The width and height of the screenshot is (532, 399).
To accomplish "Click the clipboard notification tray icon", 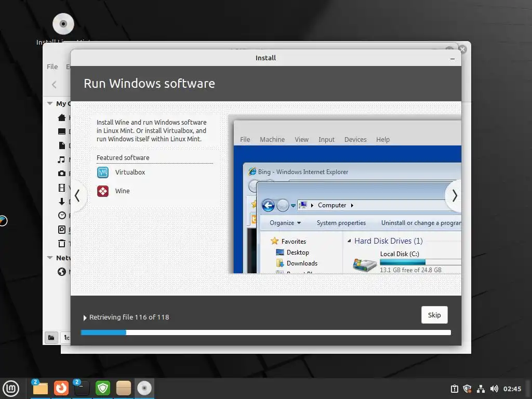I will [454, 389].
